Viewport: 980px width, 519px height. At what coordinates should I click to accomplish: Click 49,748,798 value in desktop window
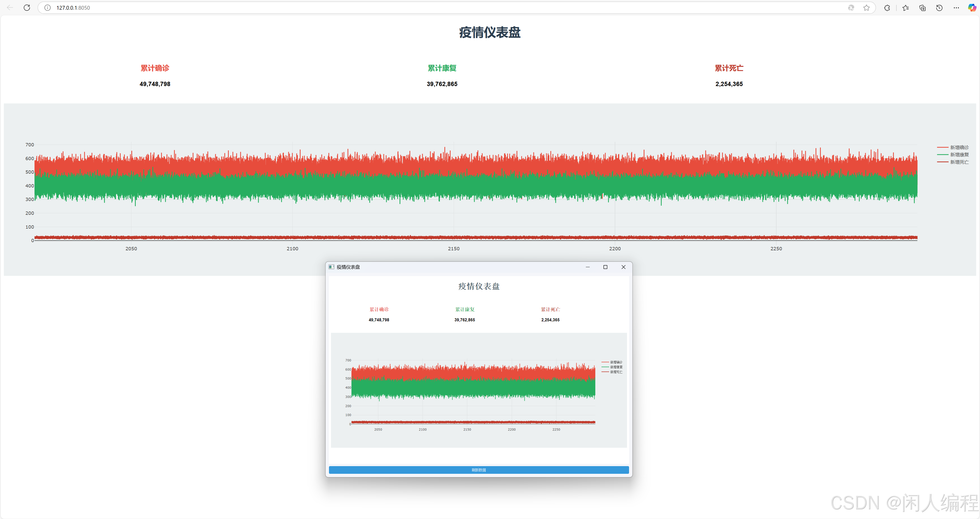point(379,320)
